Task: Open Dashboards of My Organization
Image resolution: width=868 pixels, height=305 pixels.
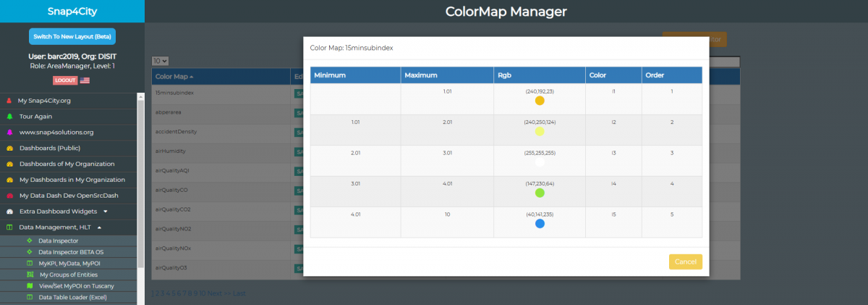Action: point(67,164)
